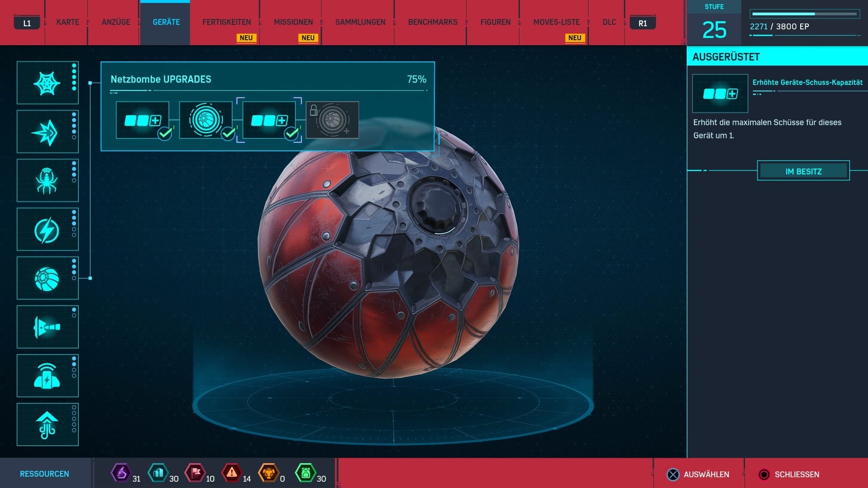The height and width of the screenshot is (488, 868).
Task: Click the crime token warning icon
Action: (232, 473)
